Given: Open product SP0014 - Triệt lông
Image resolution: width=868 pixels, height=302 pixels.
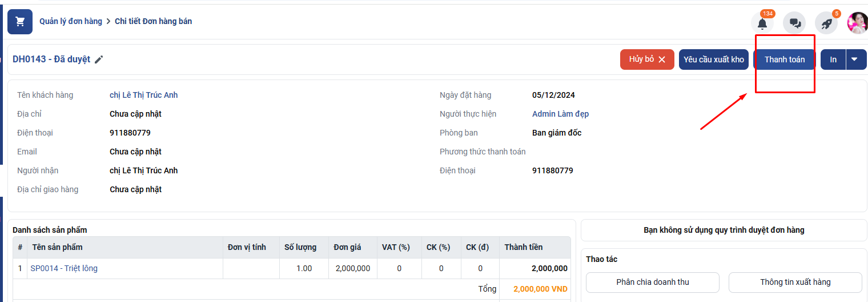Looking at the screenshot, I should pos(64,268).
